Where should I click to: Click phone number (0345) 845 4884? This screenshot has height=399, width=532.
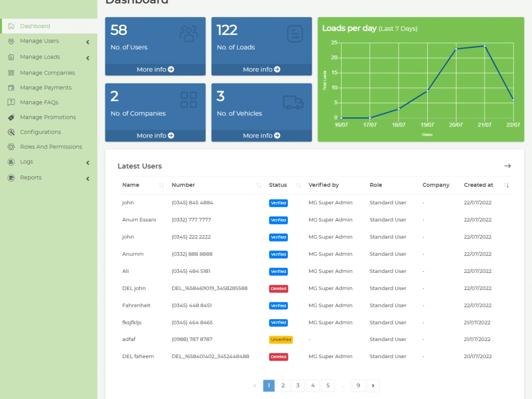coord(193,203)
